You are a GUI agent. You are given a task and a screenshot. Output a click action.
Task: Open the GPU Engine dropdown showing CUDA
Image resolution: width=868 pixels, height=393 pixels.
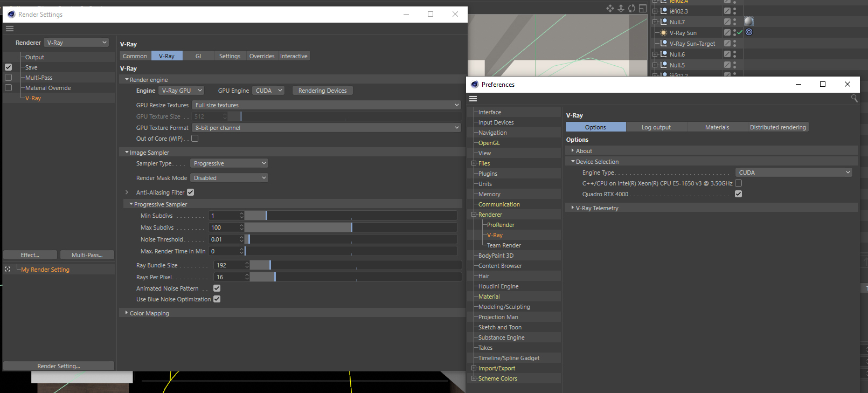(268, 91)
